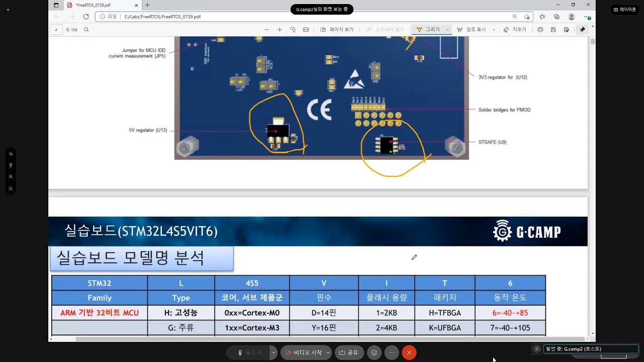Click the first annotation tool in left sidebar
Image resolution: width=644 pixels, height=362 pixels.
pos(11,154)
